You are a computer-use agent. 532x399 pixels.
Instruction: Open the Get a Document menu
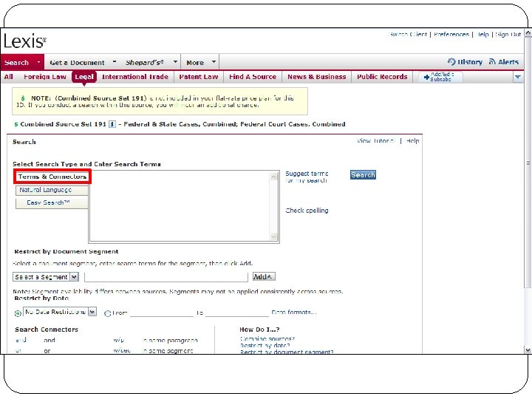[x=77, y=62]
